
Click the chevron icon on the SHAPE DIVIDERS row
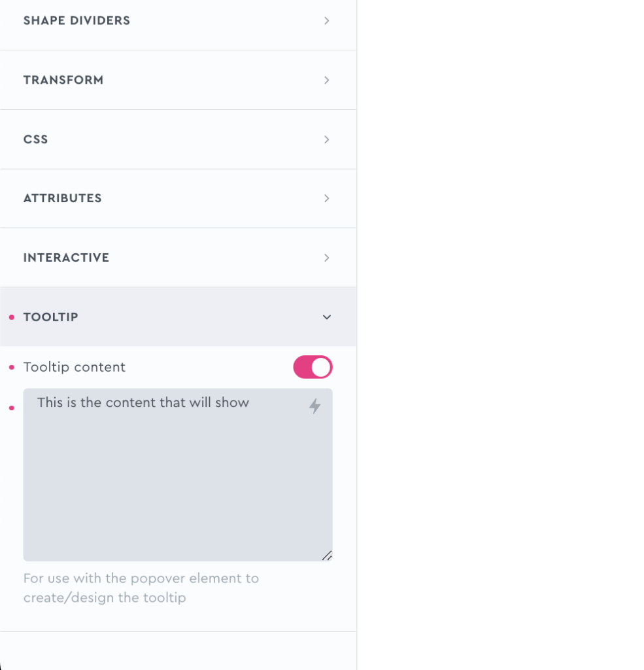(x=326, y=20)
